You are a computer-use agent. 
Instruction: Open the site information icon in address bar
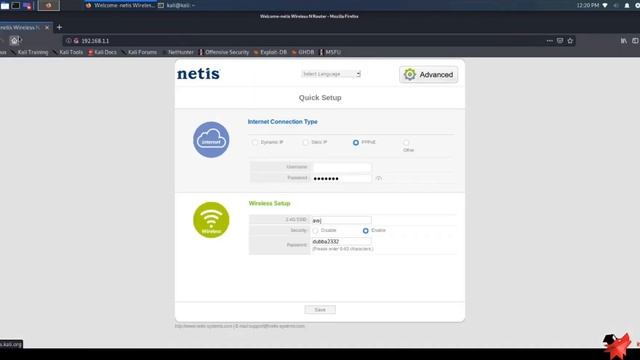click(x=69, y=41)
